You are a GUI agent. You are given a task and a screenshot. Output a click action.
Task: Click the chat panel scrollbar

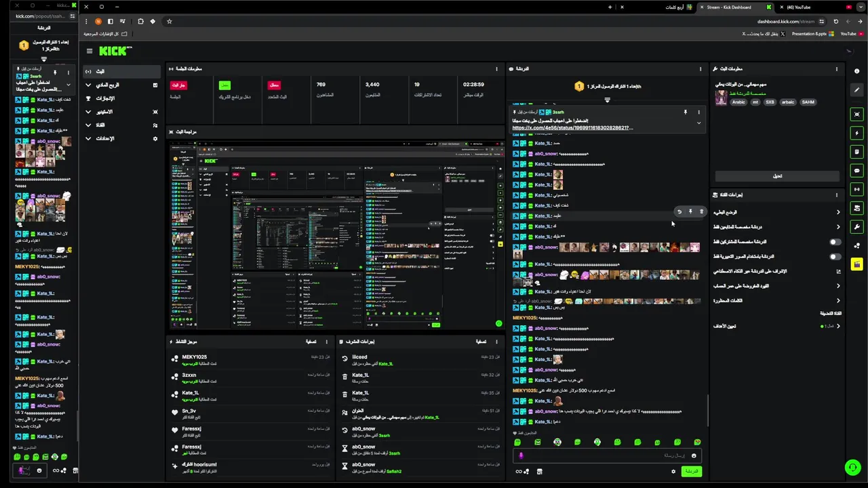click(707, 410)
